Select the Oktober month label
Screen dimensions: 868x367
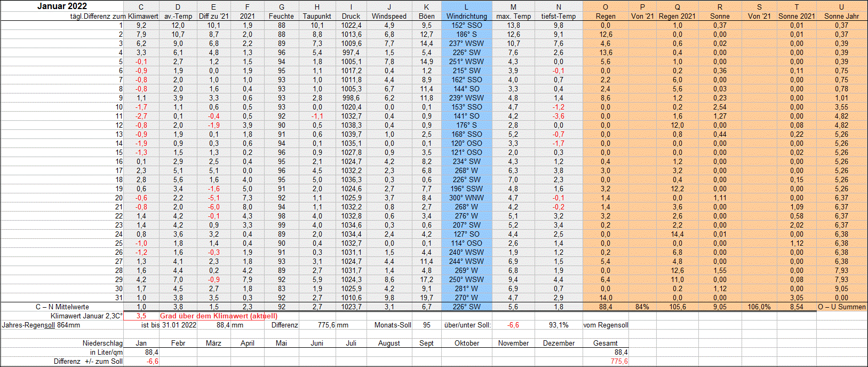(466, 343)
